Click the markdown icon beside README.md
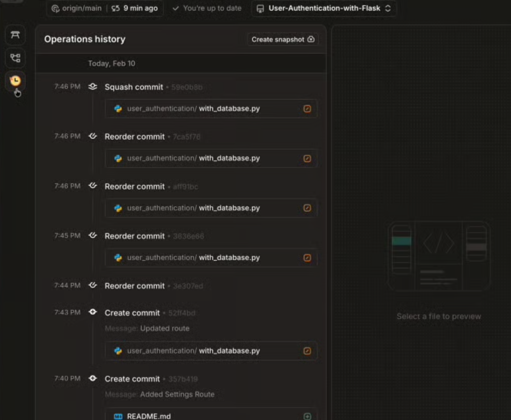The image size is (511, 420). 118,417
